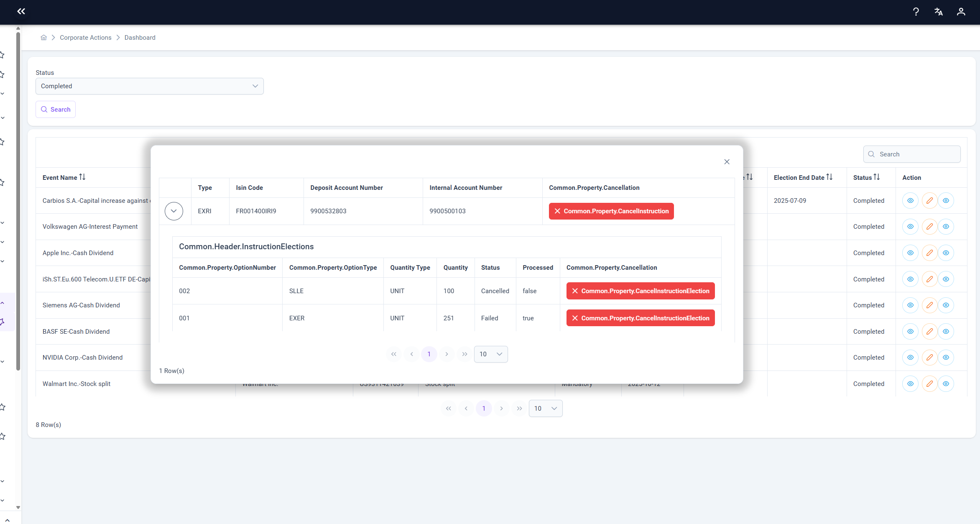
Task: View first eye icon for Siemens row
Action: pyautogui.click(x=910, y=305)
